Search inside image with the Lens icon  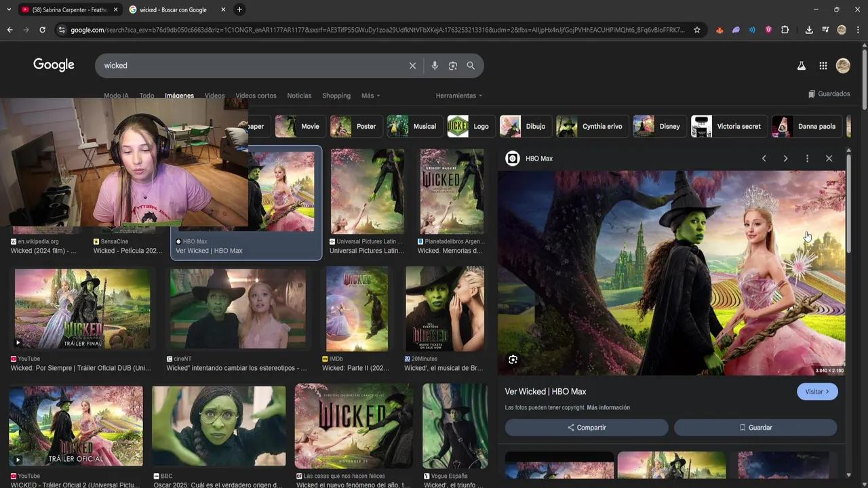coord(513,360)
